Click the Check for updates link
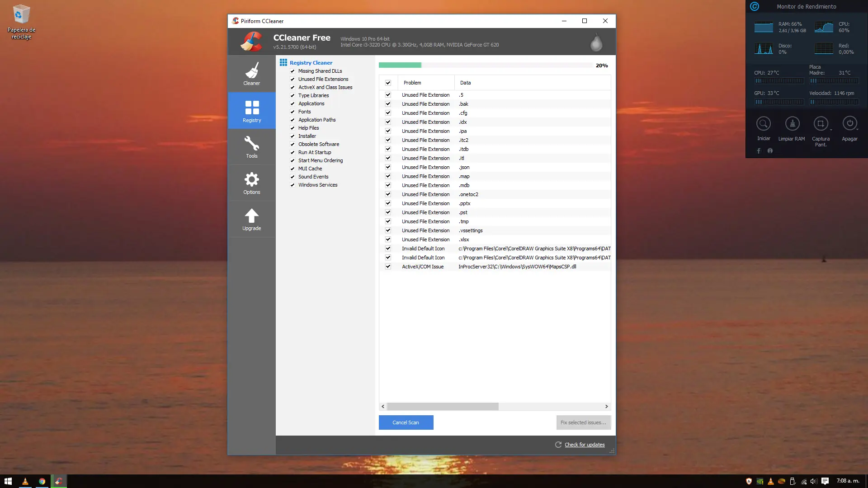 tap(584, 445)
